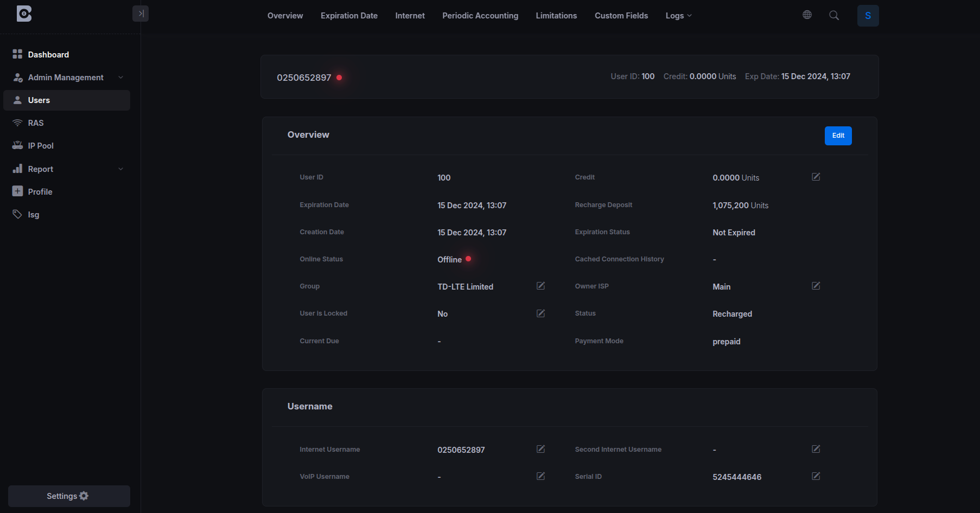Open the IP Pool section
Screen dimensions: 980x513
click(x=40, y=145)
